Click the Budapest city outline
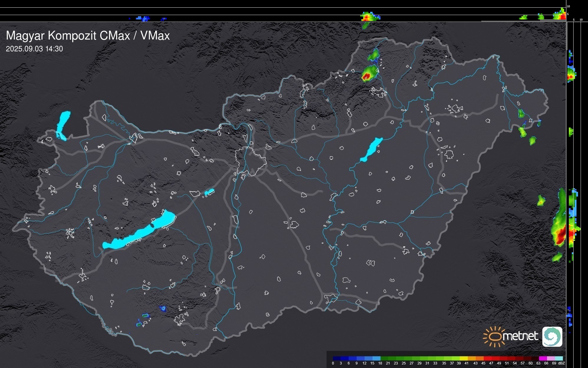This screenshot has width=588, height=368. coord(251,161)
